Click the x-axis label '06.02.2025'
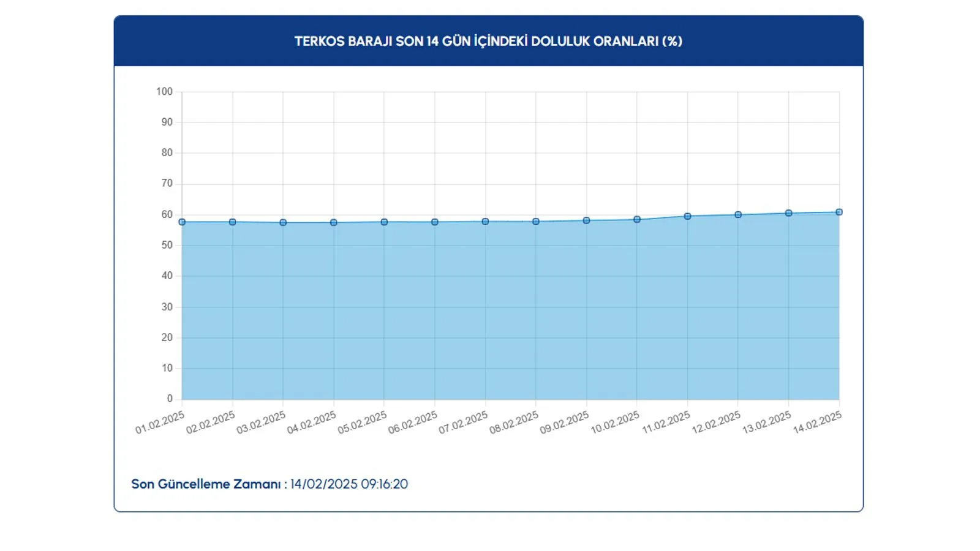 click(413, 422)
